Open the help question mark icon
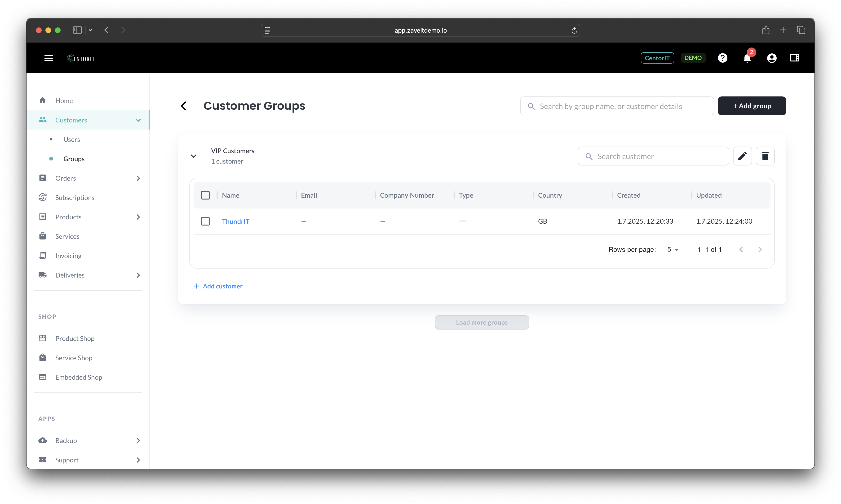Image resolution: width=841 pixels, height=504 pixels. point(722,58)
